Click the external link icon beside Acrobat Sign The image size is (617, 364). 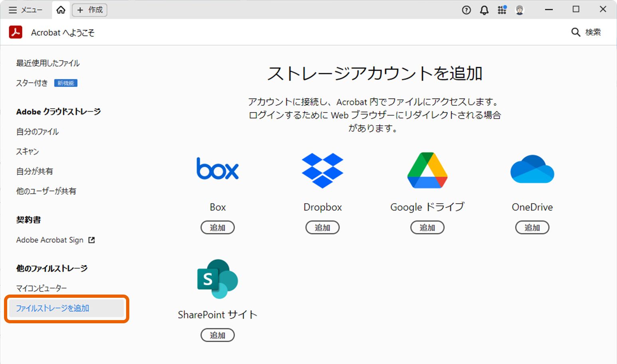click(91, 240)
